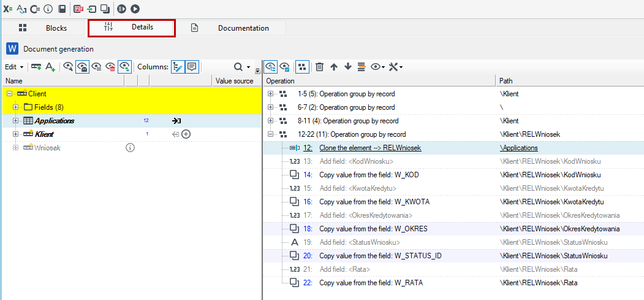Click the X= expression icon in top toolbar
Screen dimensions: 644x300
8,8
